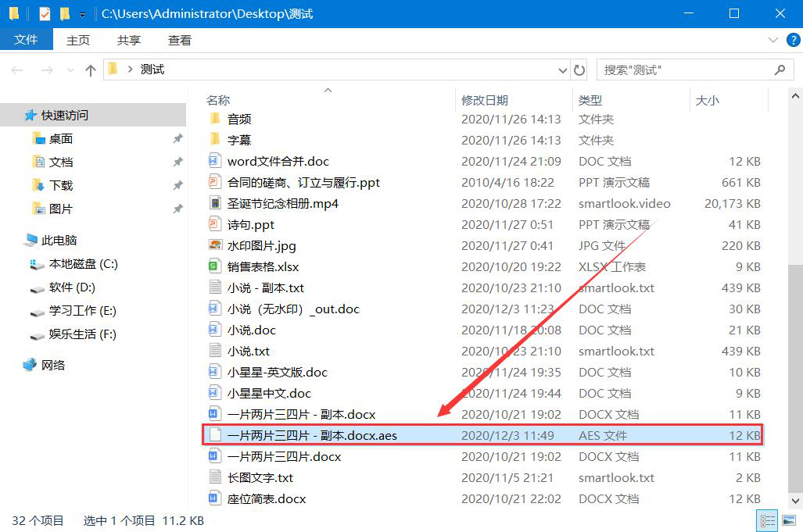Select 此电脑 in the navigation pane
This screenshot has height=532, width=803.
(59, 240)
